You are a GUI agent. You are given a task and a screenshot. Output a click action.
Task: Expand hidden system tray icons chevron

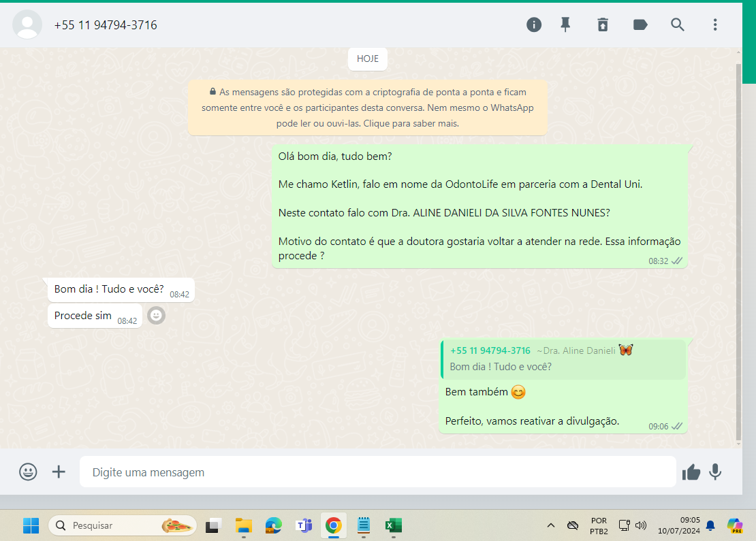(550, 525)
